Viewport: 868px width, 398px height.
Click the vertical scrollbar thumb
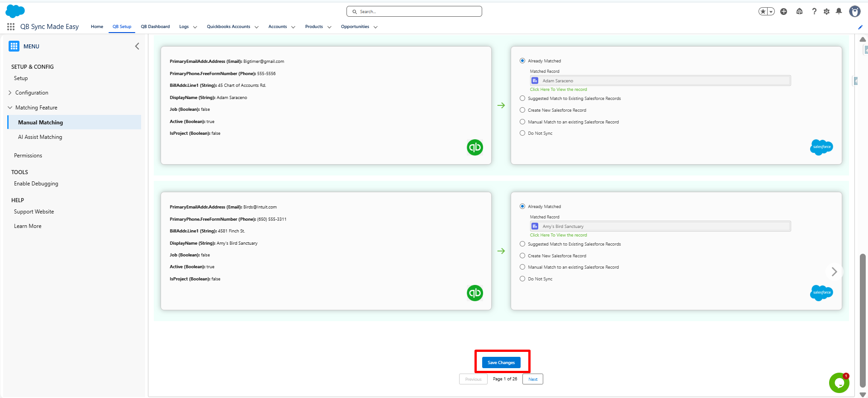coord(863,321)
